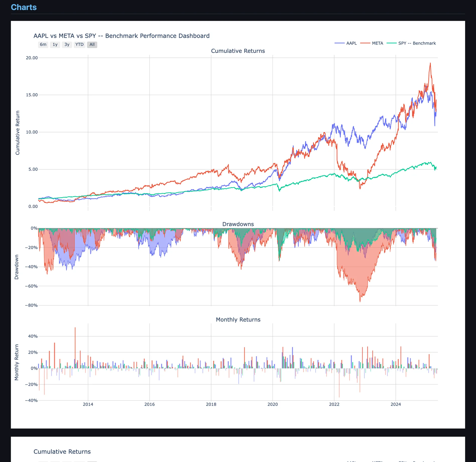Screen dimensions: 476x462
Task: Click the 2016 x-axis label
Action: point(150,404)
